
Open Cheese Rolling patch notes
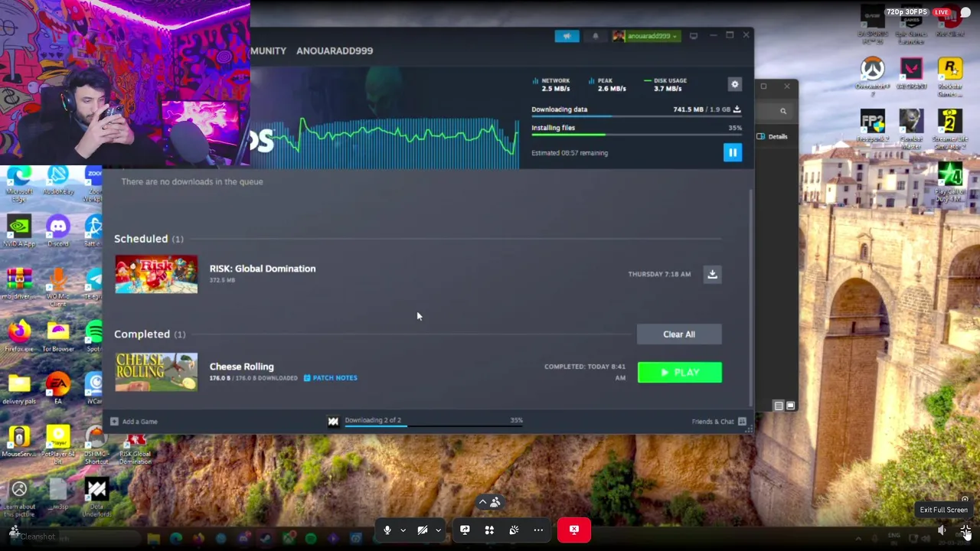pyautogui.click(x=330, y=378)
